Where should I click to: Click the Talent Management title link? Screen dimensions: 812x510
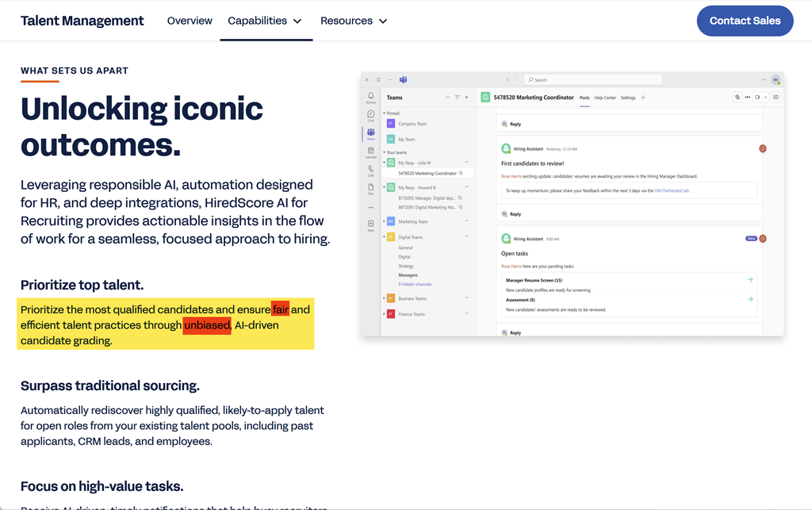tap(82, 21)
